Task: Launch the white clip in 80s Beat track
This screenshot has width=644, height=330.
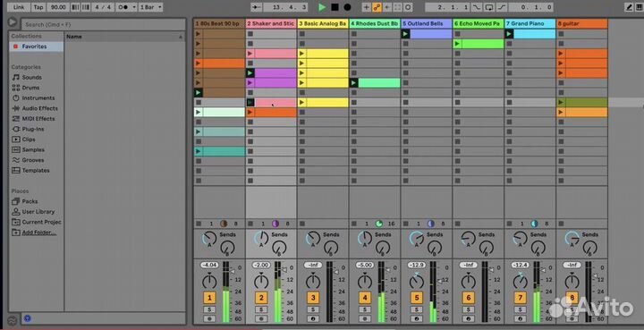Action: 199,112
